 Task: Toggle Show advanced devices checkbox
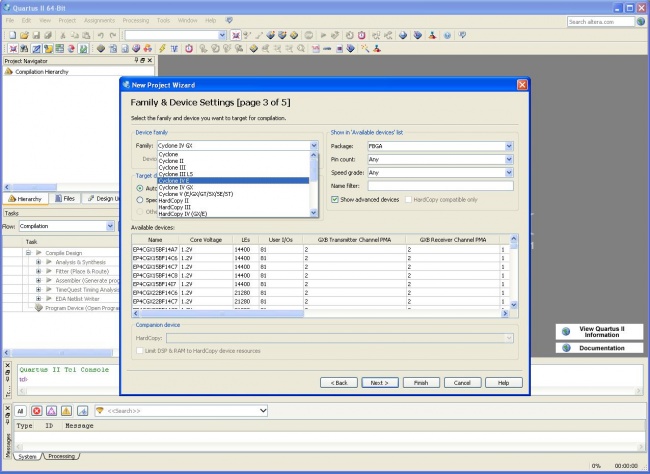click(335, 199)
